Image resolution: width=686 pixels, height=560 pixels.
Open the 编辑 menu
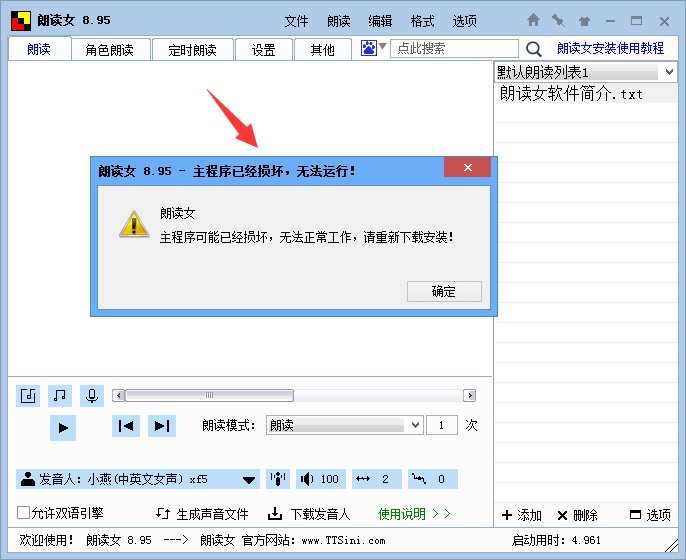[380, 21]
